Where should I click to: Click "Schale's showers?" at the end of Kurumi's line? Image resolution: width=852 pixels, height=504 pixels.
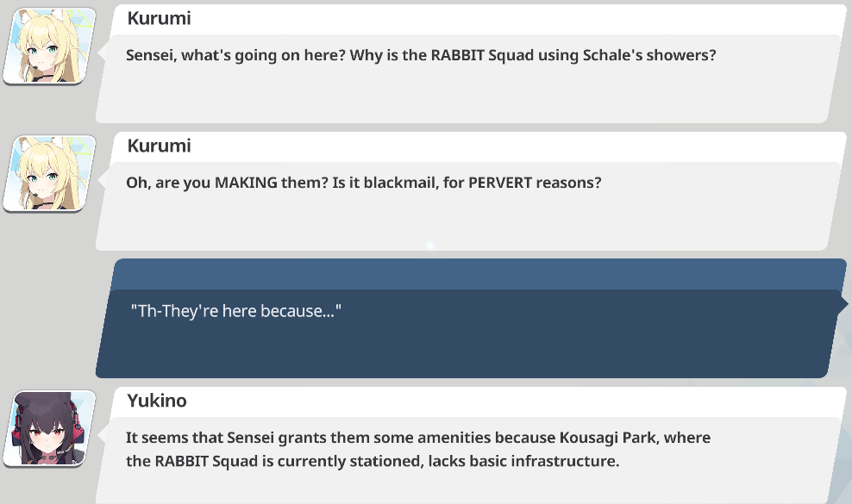point(649,55)
